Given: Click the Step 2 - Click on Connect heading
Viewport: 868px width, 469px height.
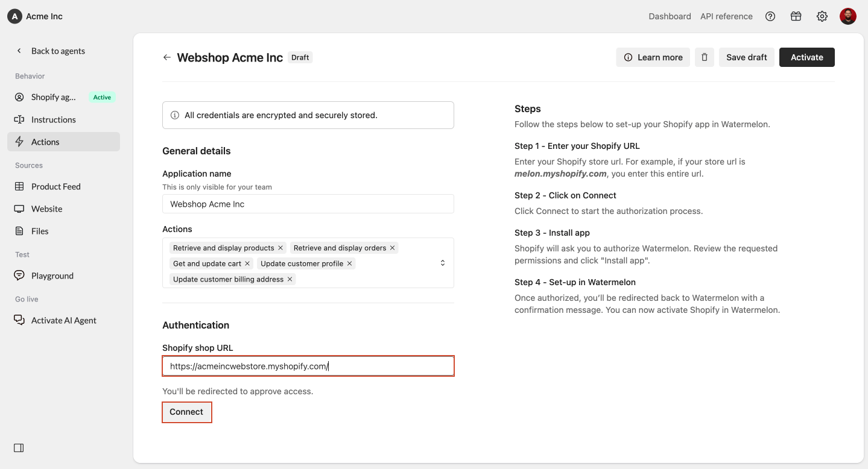Looking at the screenshot, I should 565,195.
